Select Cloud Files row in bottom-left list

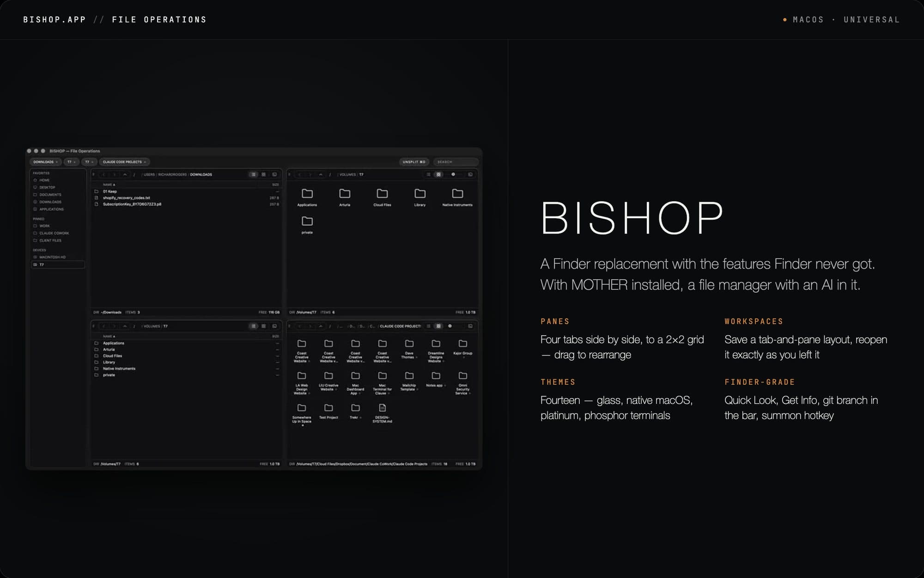coord(187,356)
